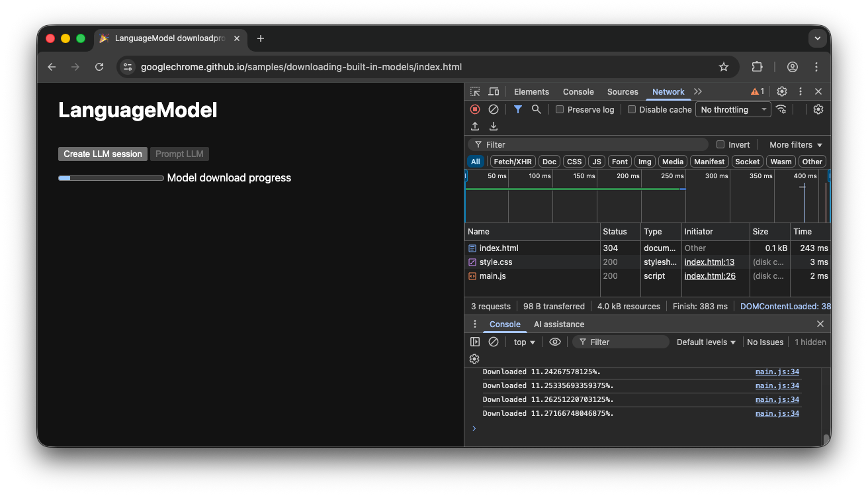The height and width of the screenshot is (496, 868).
Task: Click the Model download progress bar
Action: pos(111,178)
